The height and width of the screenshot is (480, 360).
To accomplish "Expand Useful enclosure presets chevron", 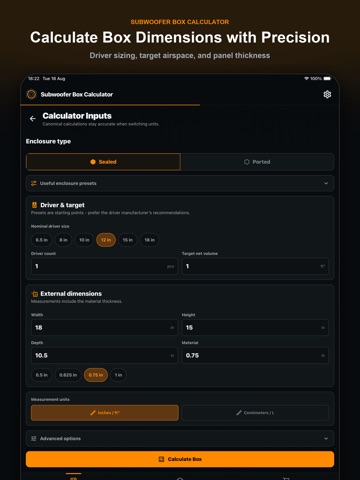I will [326, 183].
